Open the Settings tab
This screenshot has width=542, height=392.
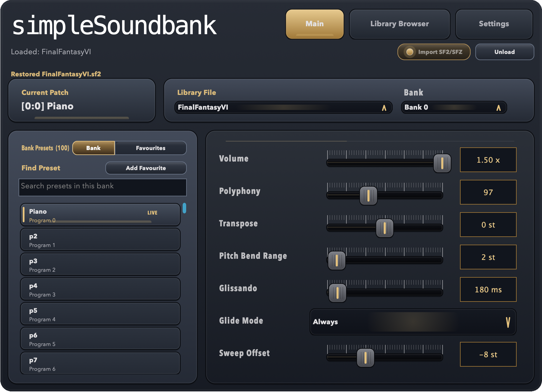494,24
